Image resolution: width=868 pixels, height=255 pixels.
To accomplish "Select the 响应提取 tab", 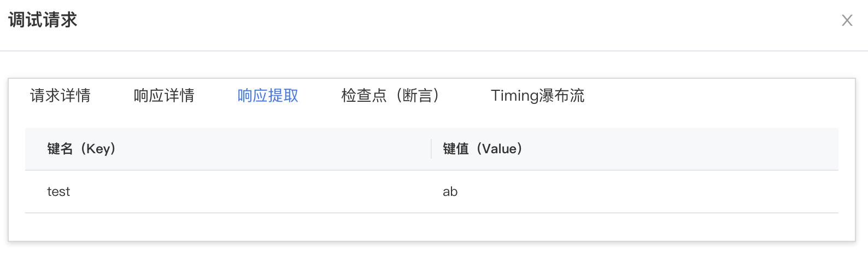I will click(268, 96).
